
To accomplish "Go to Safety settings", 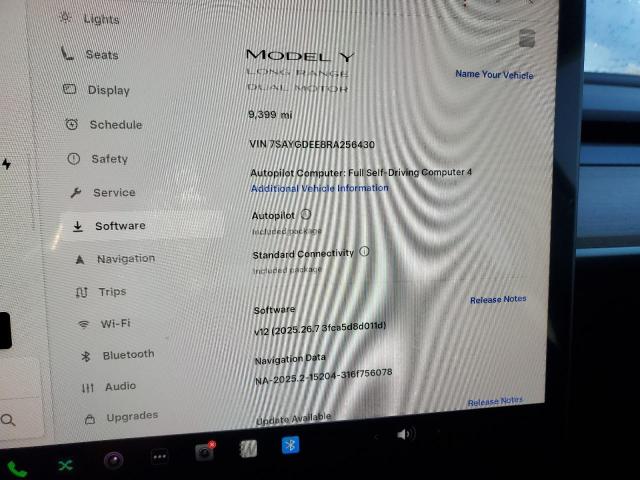I will tap(109, 159).
